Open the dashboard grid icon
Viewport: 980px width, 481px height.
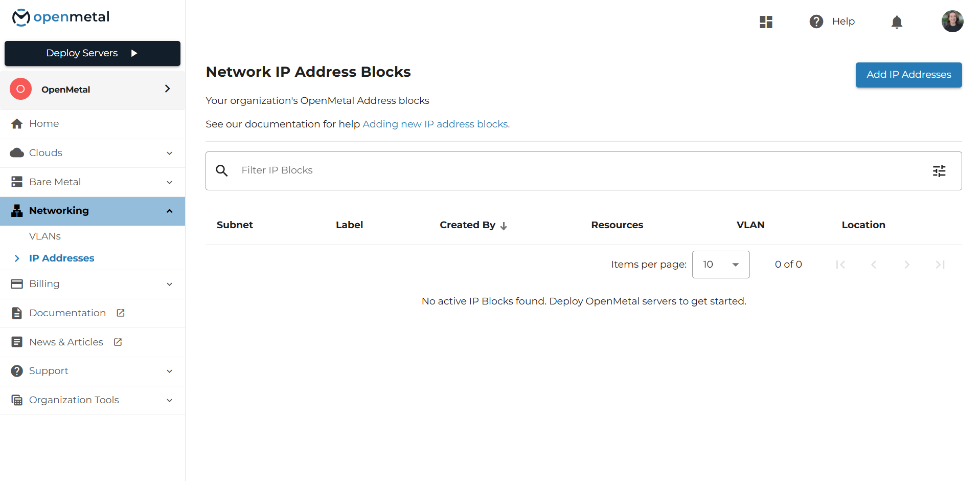[766, 21]
